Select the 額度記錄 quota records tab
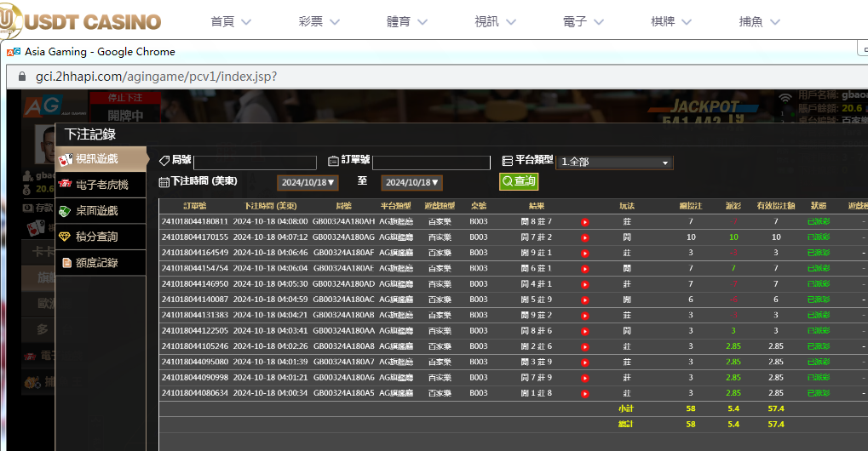The height and width of the screenshot is (451, 868). point(97,263)
